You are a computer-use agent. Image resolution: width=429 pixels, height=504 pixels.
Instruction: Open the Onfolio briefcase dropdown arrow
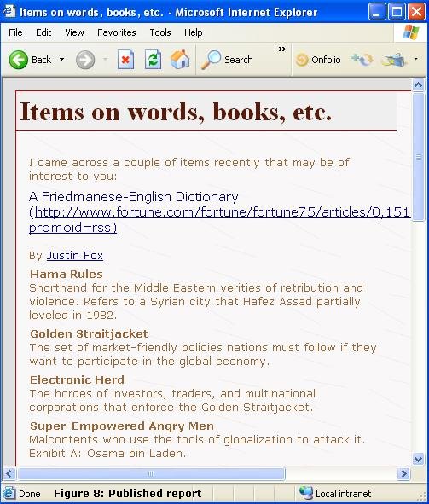pyautogui.click(x=416, y=59)
